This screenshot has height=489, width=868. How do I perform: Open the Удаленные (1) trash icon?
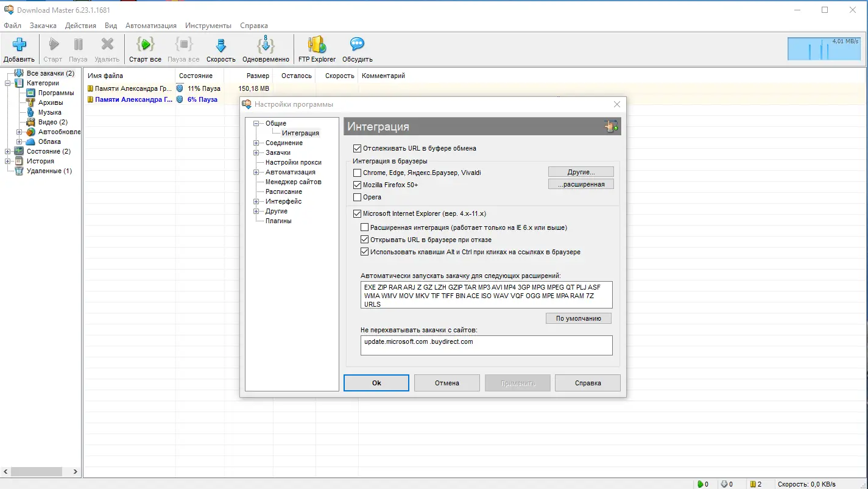19,171
